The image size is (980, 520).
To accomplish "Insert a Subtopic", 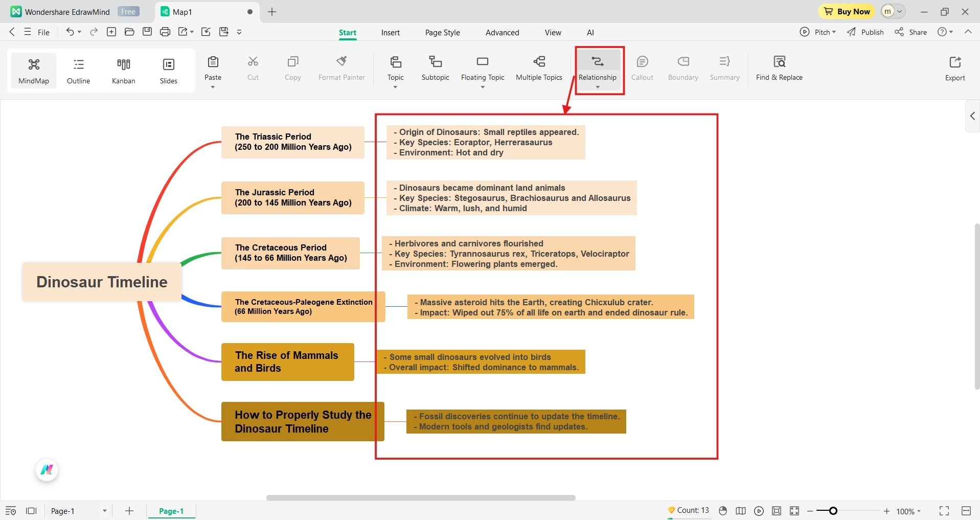I will [435, 69].
